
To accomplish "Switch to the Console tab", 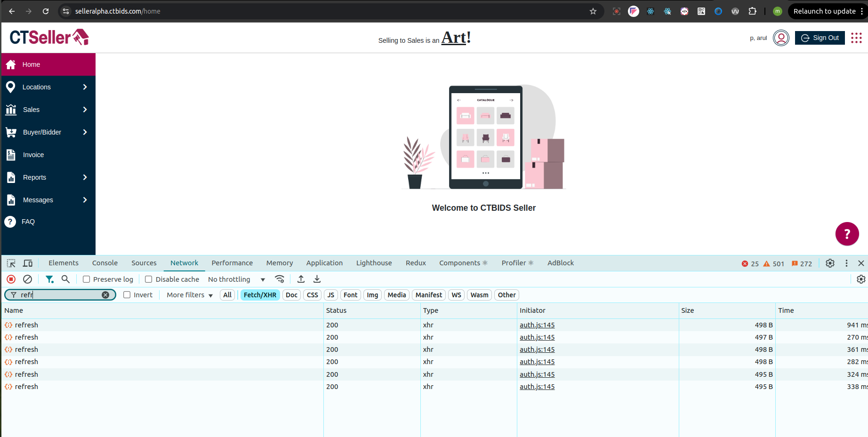I will pos(105,263).
